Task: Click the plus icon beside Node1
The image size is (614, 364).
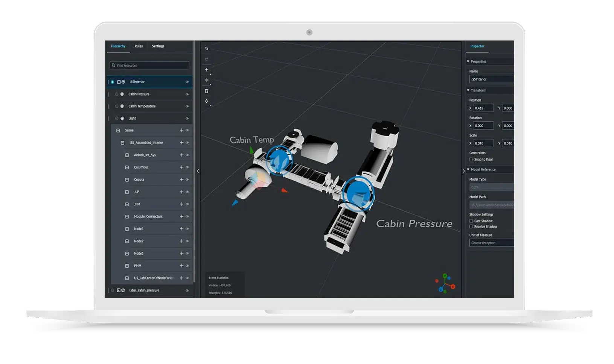Action: click(181, 229)
